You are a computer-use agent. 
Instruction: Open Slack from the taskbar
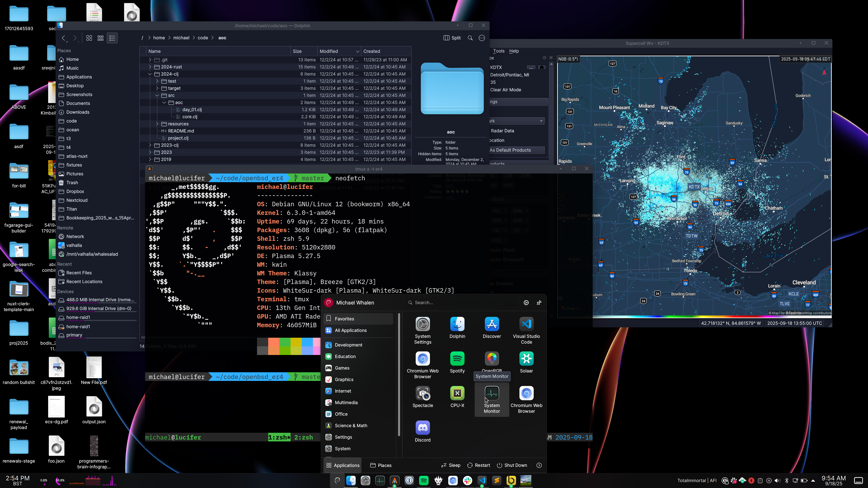click(x=467, y=481)
